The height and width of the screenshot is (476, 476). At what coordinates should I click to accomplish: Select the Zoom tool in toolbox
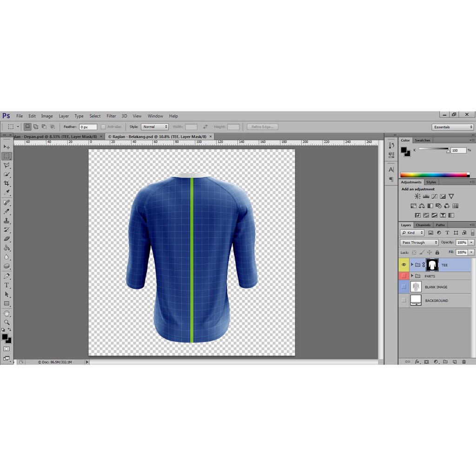pyautogui.click(x=7, y=322)
